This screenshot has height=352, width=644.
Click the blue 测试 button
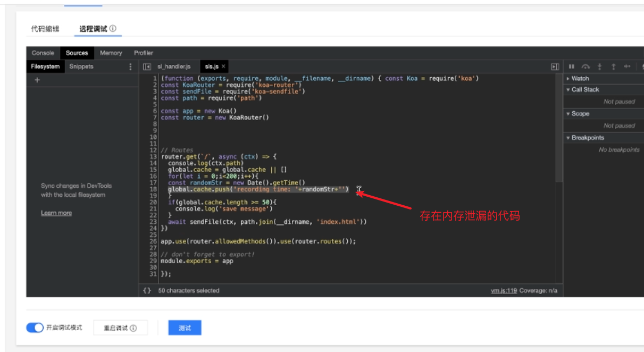185,328
